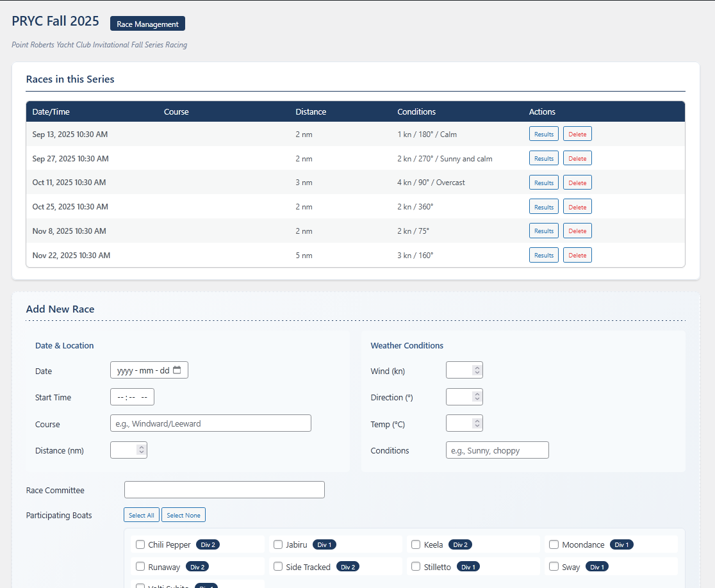View Results for Nov 22 race
715x588 pixels.
543,255
